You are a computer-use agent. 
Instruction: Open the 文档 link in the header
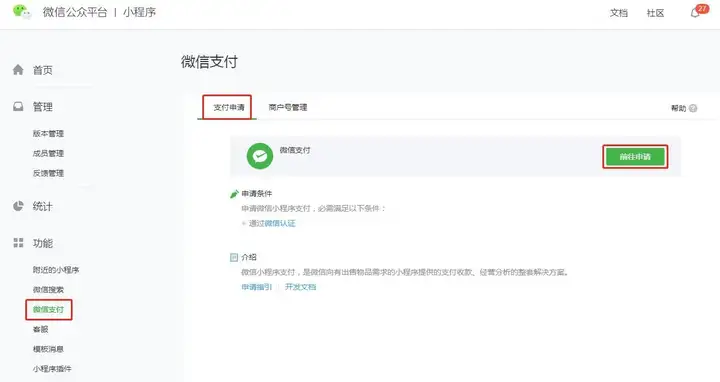(619, 13)
